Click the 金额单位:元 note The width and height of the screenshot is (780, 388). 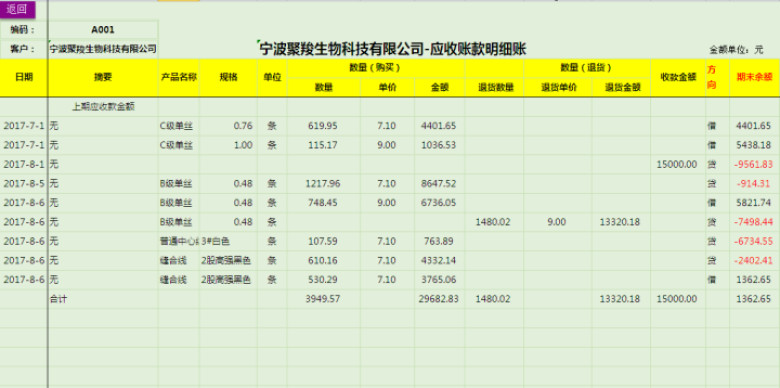(736, 50)
